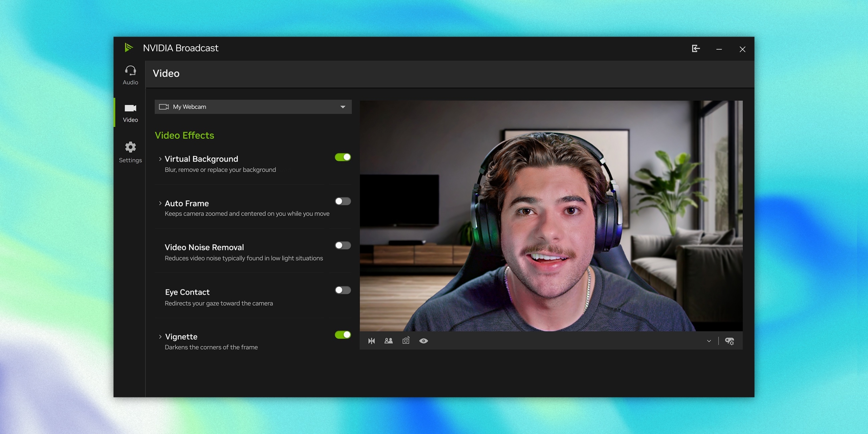Click 'Redirects your gaze toward the camera' text
The image size is (868, 434).
pyautogui.click(x=219, y=303)
